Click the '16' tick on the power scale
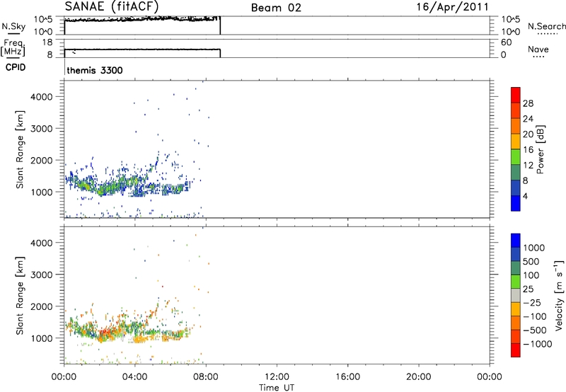 (x=528, y=150)
